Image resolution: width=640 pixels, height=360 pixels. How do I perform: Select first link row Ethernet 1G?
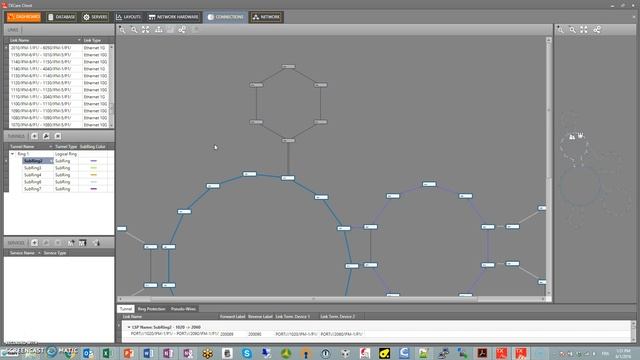[x=58, y=48]
